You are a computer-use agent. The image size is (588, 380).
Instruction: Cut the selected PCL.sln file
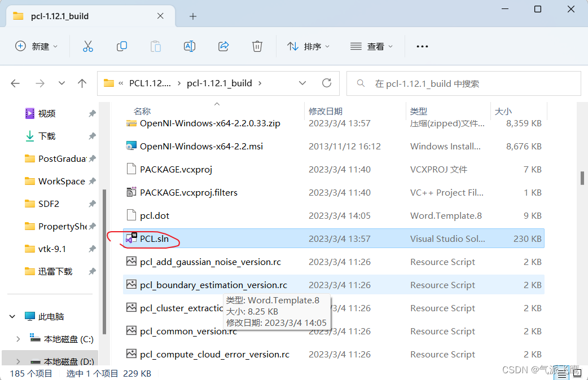(87, 46)
